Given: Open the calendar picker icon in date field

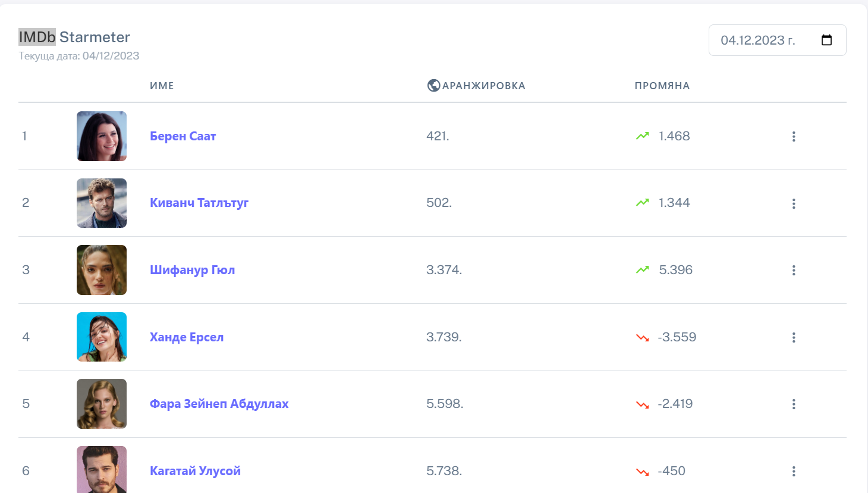Looking at the screenshot, I should point(826,40).
